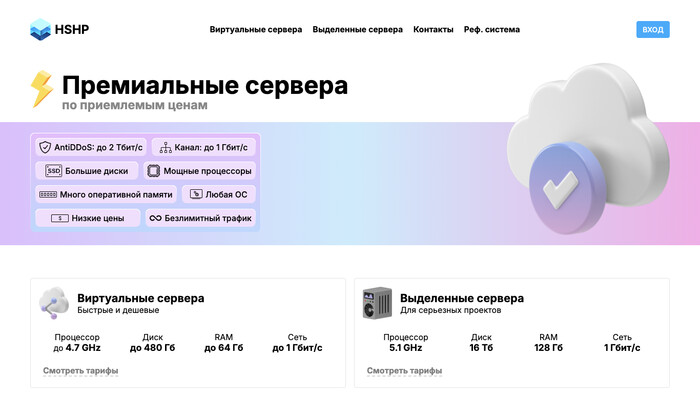Open Выделенные сервера in the top navigation

click(358, 29)
